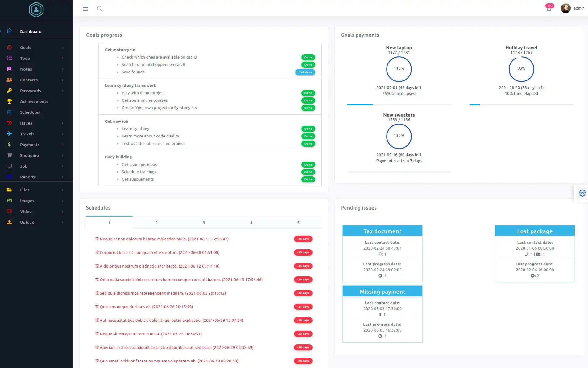
Task: Open the Tax document issue card header
Action: [x=382, y=231]
